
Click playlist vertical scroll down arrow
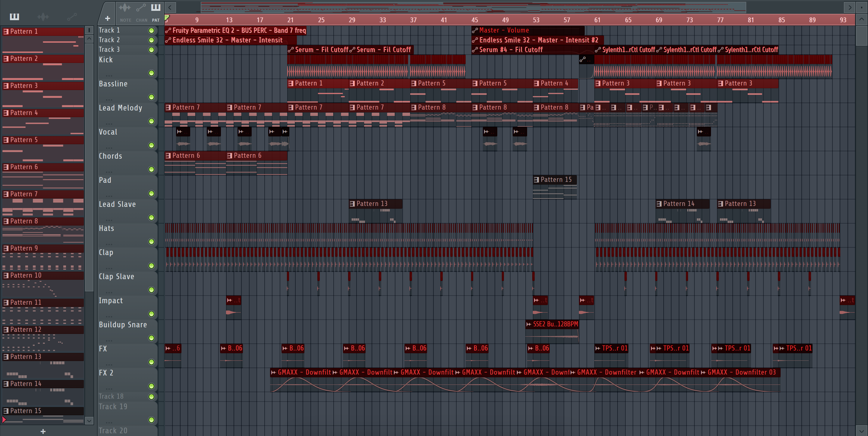point(861,430)
